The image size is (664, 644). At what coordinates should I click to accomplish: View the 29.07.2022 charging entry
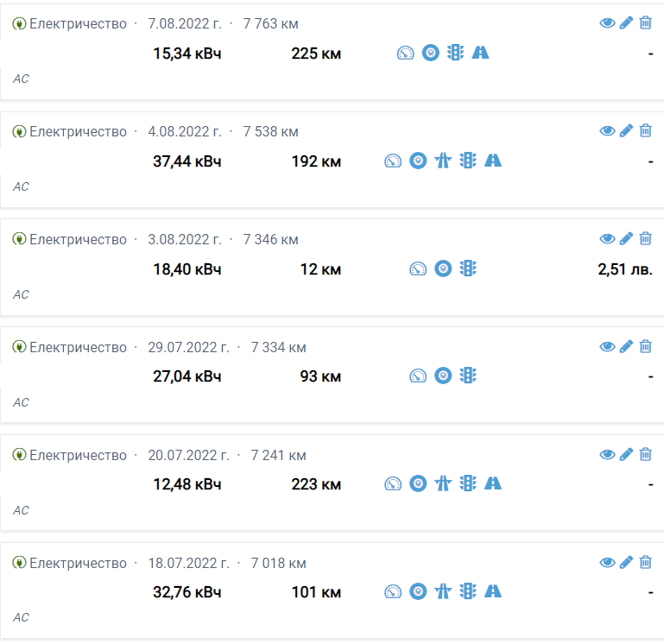tap(607, 347)
